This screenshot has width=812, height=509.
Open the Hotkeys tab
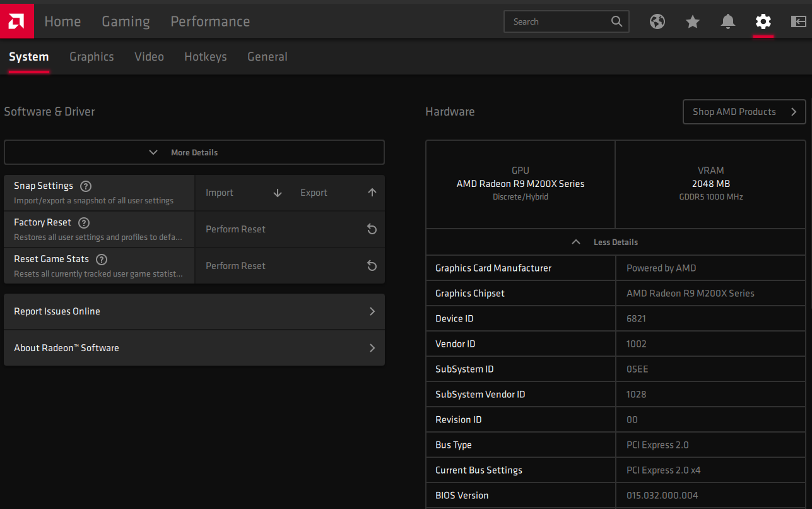(205, 57)
